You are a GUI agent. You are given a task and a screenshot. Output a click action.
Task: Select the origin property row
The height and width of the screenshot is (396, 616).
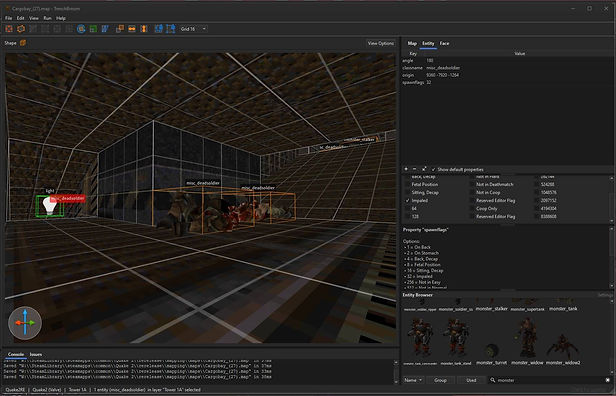pos(507,75)
